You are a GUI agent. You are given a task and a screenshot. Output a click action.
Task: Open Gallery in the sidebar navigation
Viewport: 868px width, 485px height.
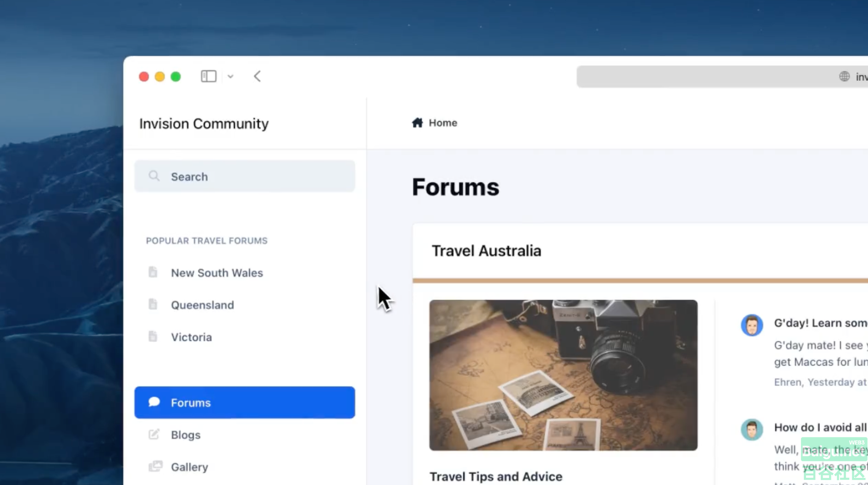click(x=189, y=467)
